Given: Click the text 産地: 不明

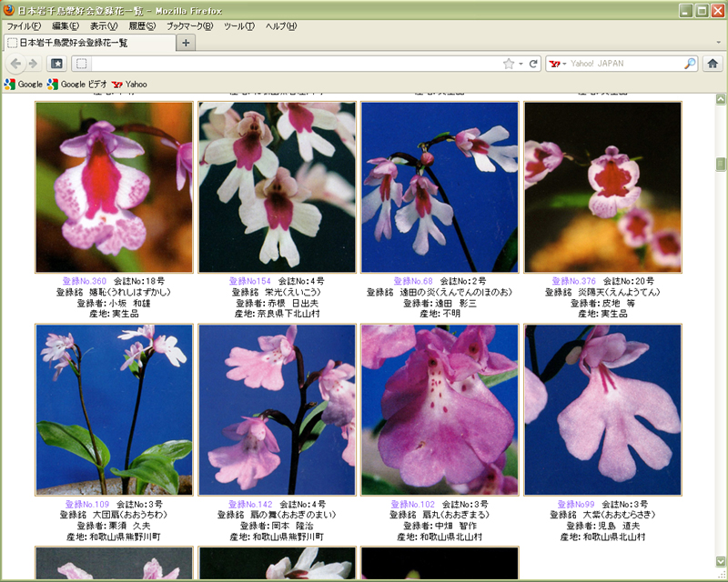Looking at the screenshot, I should pos(440,314).
